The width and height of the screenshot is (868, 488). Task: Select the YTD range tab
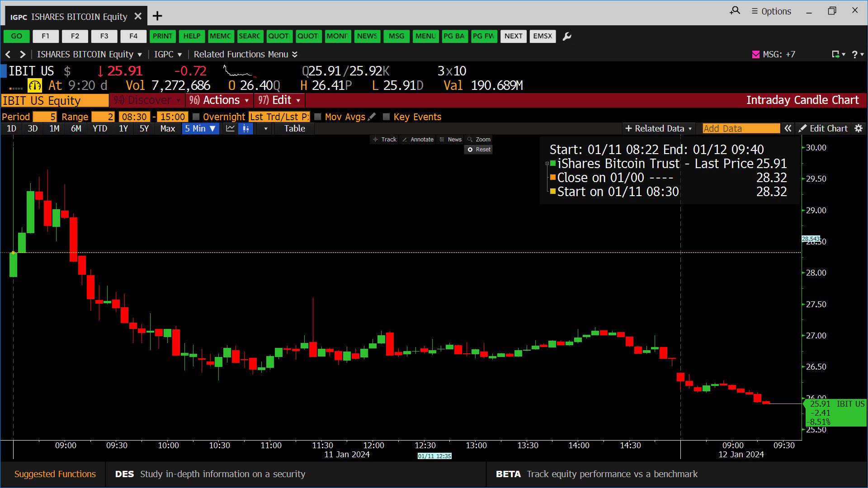pyautogui.click(x=100, y=129)
